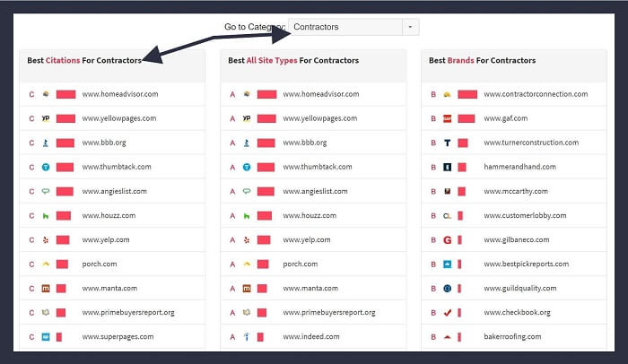Click thumbtack icon in Citations column

tap(46, 167)
